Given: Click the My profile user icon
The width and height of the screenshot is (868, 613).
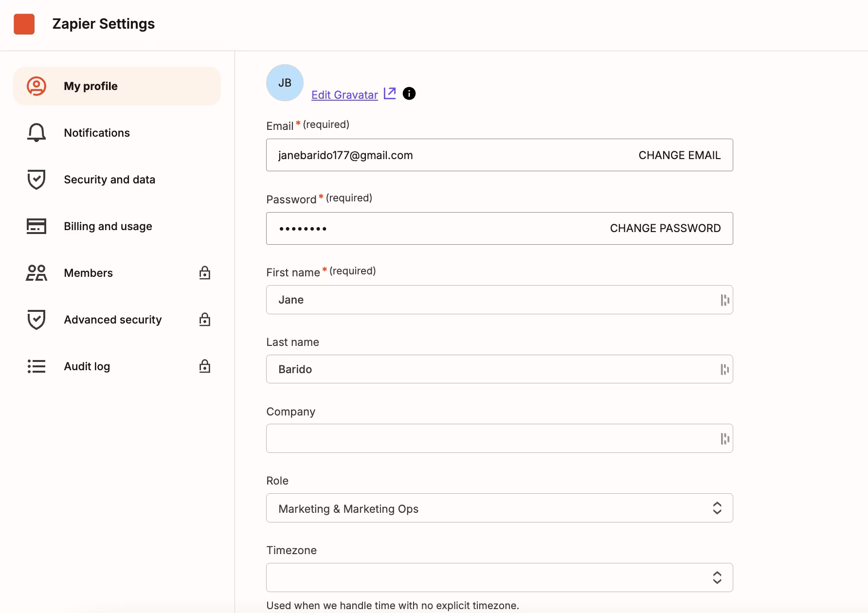Looking at the screenshot, I should pyautogui.click(x=36, y=86).
